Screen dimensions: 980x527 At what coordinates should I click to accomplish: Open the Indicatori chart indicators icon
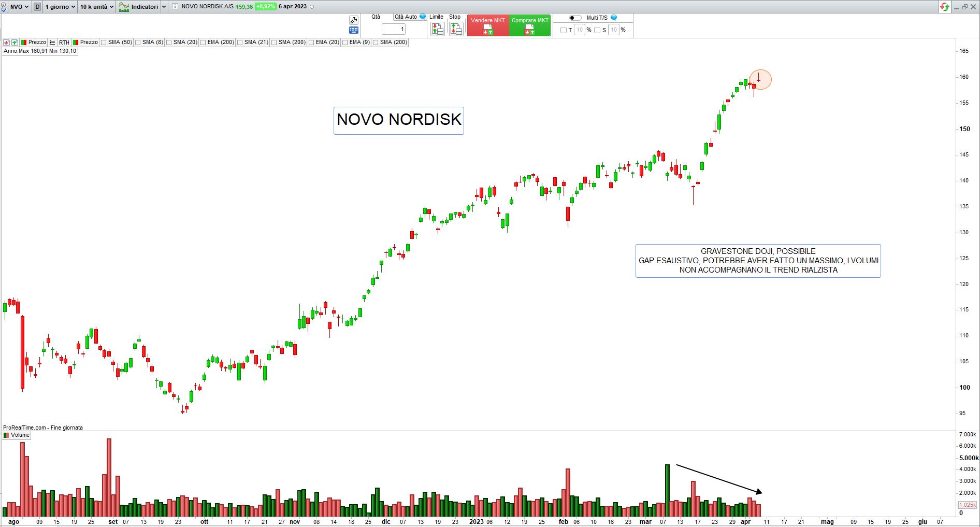124,7
